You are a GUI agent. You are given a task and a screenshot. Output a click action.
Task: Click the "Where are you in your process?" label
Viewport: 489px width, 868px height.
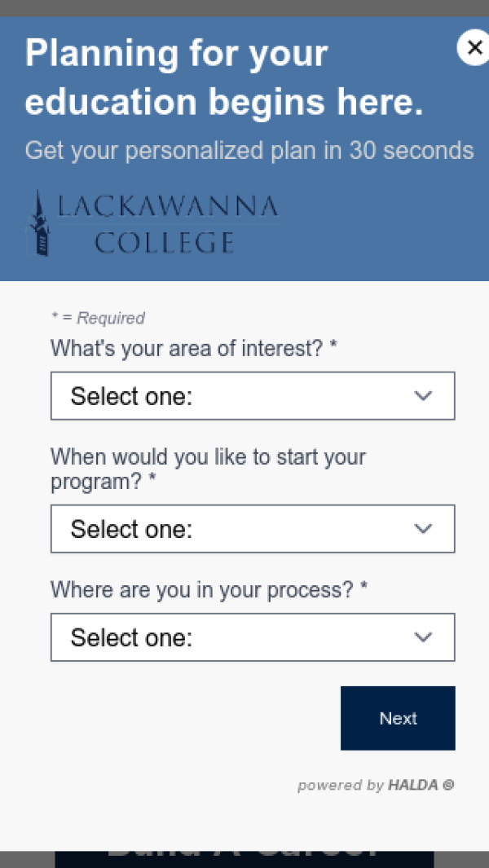click(x=209, y=589)
